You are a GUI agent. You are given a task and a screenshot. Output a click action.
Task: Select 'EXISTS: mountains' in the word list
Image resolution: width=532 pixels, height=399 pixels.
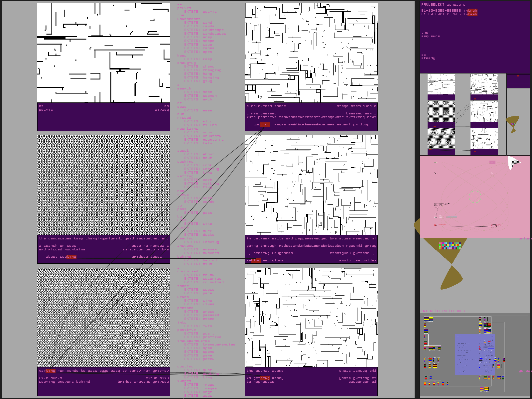coord(204,140)
